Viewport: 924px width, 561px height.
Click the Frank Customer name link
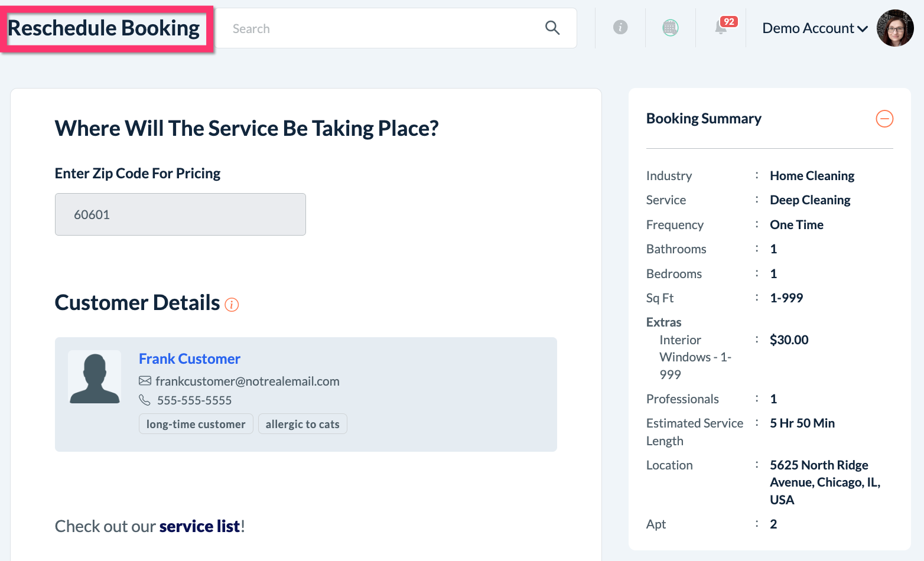pyautogui.click(x=190, y=359)
